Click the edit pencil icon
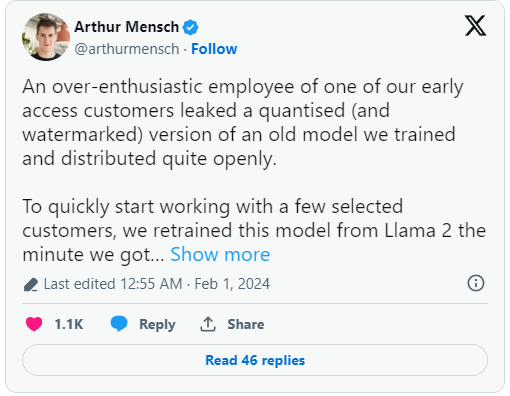 [x=31, y=284]
